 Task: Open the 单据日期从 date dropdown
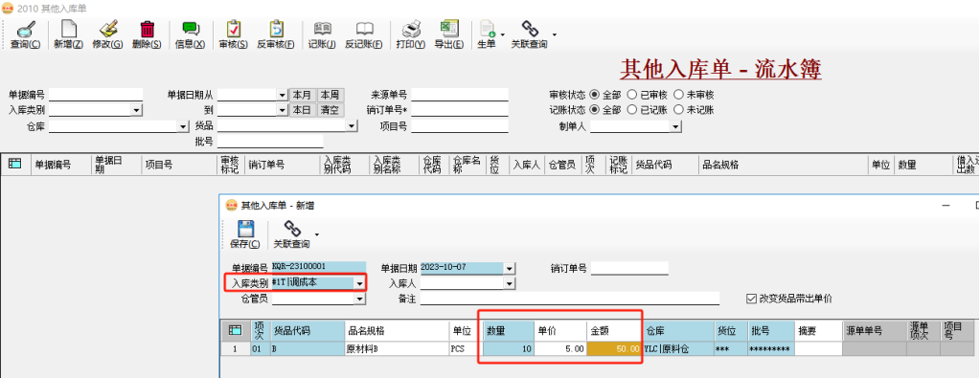tap(282, 95)
